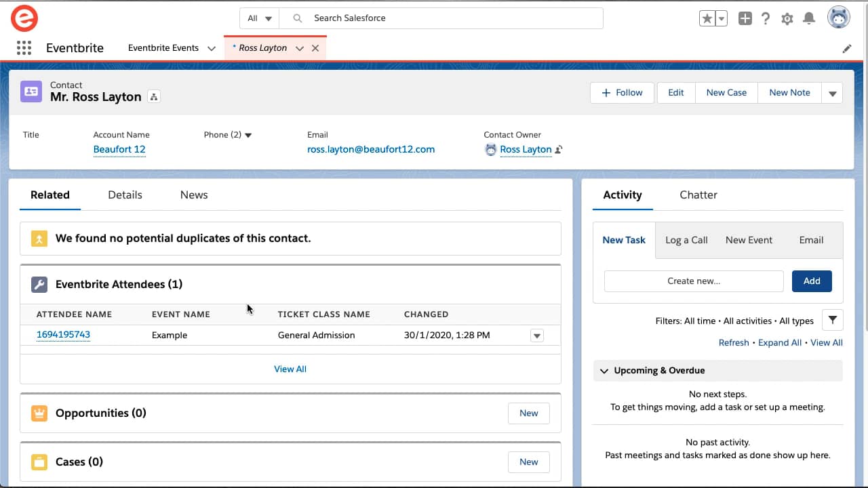Click the ATTENDEE NAME column header
This screenshot has height=488, width=868.
(x=74, y=314)
